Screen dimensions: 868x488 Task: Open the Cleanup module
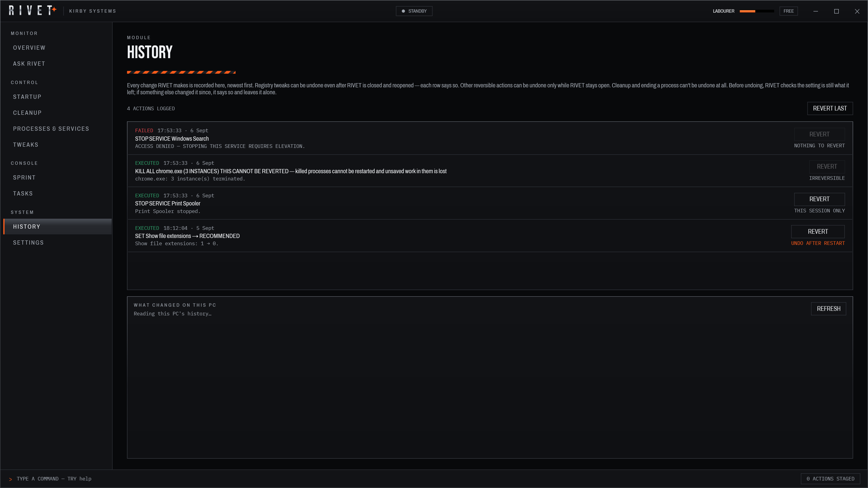coord(58,113)
